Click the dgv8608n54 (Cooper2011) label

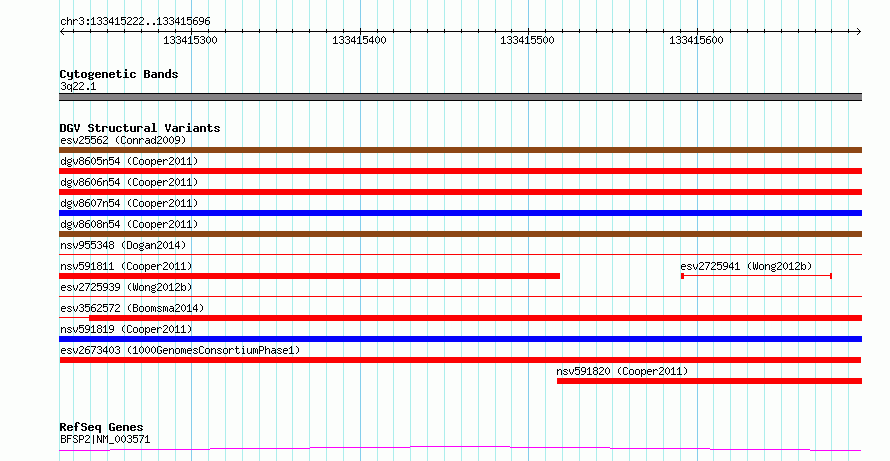click(x=129, y=224)
